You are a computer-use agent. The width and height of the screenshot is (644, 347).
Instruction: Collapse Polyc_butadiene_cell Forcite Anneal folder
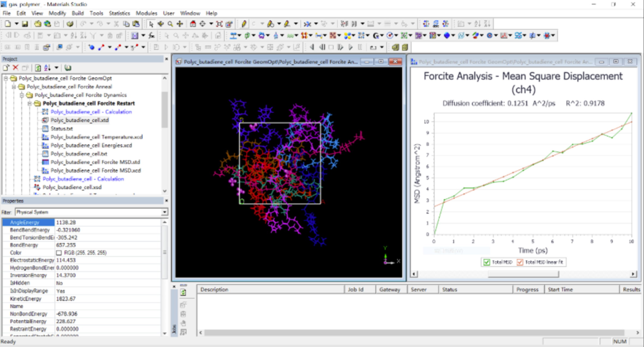[14, 87]
